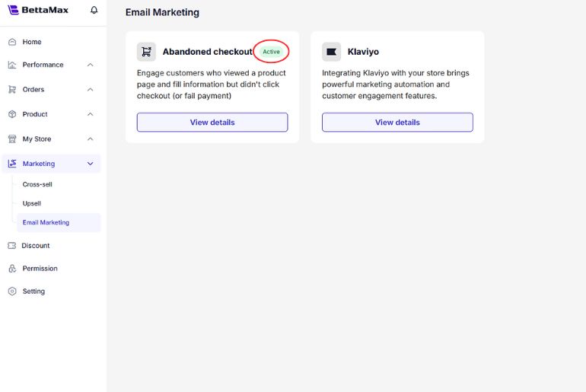Expand the Orders menu chevron
The image size is (586, 392).
coord(91,90)
